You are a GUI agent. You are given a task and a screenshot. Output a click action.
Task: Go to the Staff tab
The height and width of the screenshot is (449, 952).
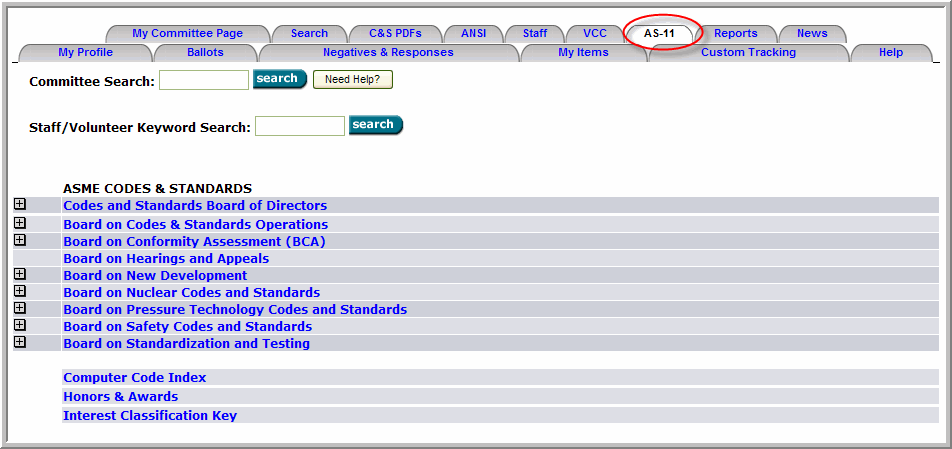tap(535, 34)
